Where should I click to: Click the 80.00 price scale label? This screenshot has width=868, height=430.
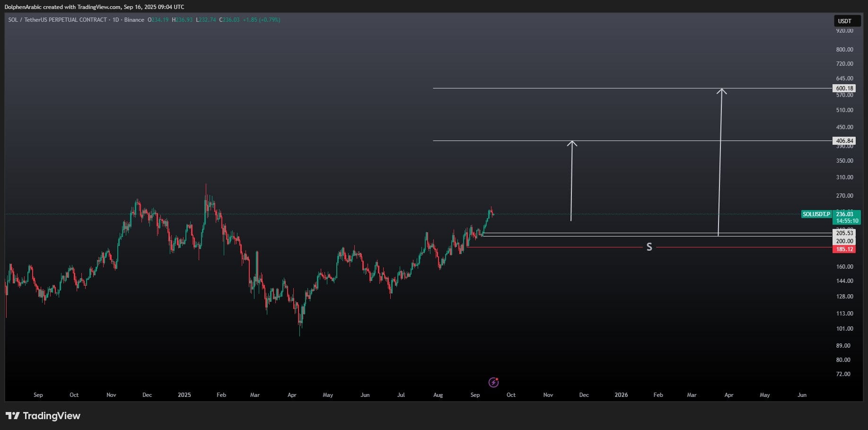(x=843, y=360)
